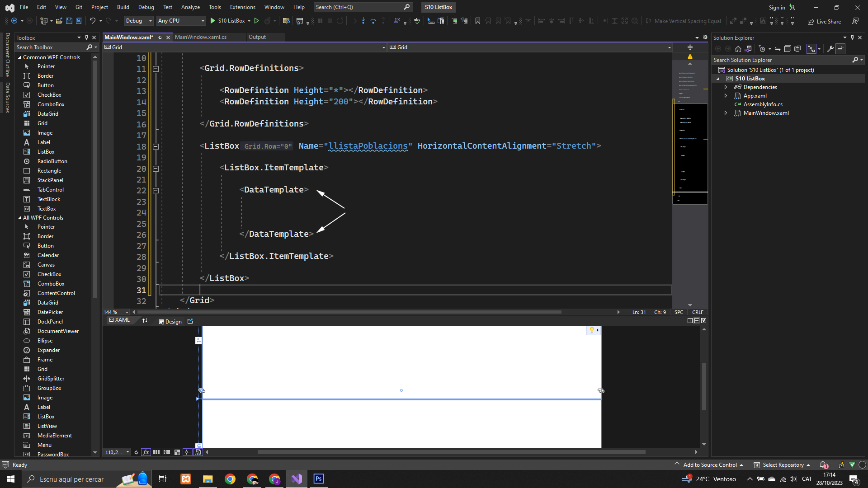Expand the MainWindow.xaml tree node
The height and width of the screenshot is (488, 868).
point(726,113)
